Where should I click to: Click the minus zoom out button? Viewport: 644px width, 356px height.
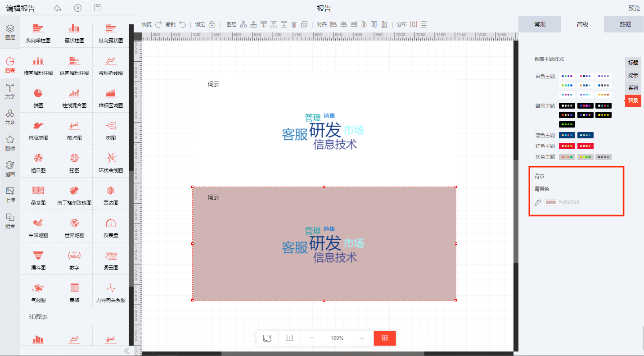click(x=312, y=338)
